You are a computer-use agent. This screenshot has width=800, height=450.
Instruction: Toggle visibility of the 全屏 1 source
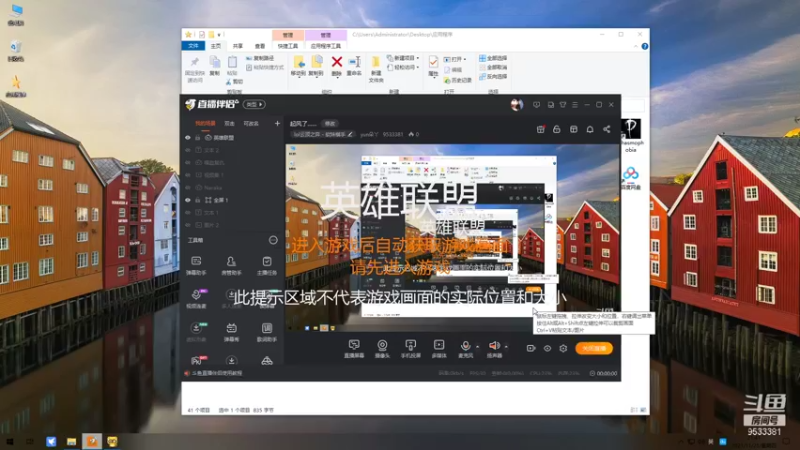point(188,200)
